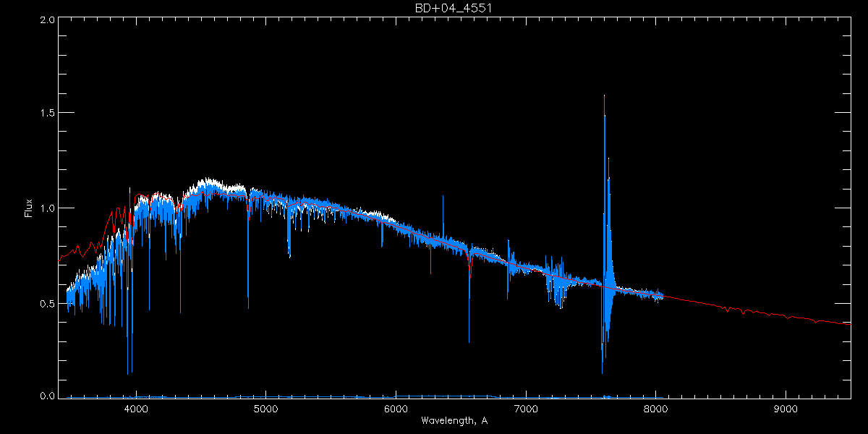The image size is (868, 434).
Task: Click the 1.0 flux tick label
Action: (48, 208)
